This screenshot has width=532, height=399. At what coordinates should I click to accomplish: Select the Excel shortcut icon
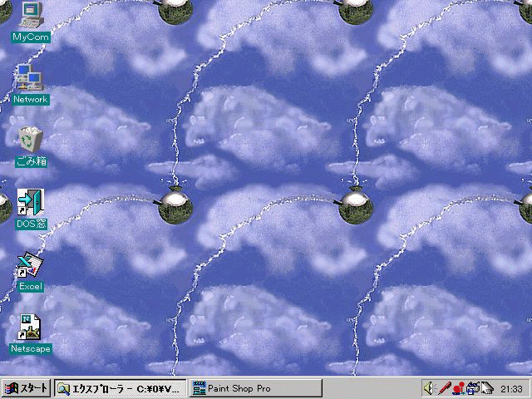tap(30, 264)
